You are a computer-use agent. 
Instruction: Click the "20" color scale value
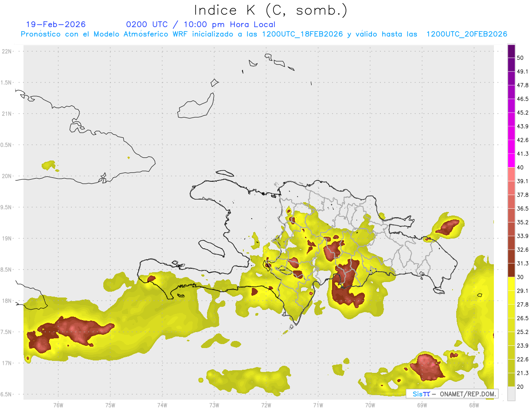(x=520, y=387)
